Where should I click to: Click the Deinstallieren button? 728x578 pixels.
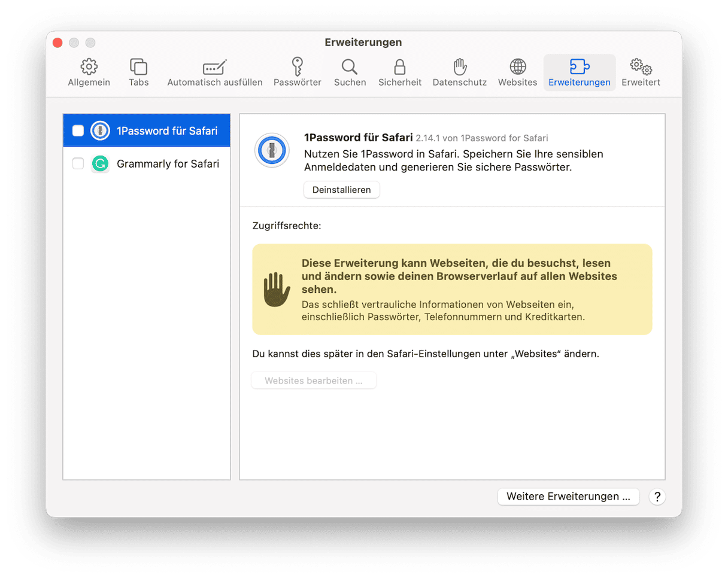341,190
